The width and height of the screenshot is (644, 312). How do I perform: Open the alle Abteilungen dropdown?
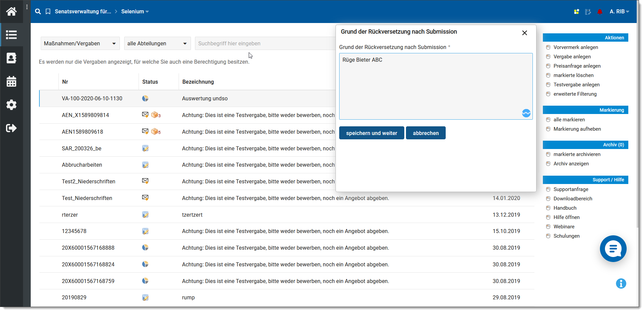pos(157,43)
